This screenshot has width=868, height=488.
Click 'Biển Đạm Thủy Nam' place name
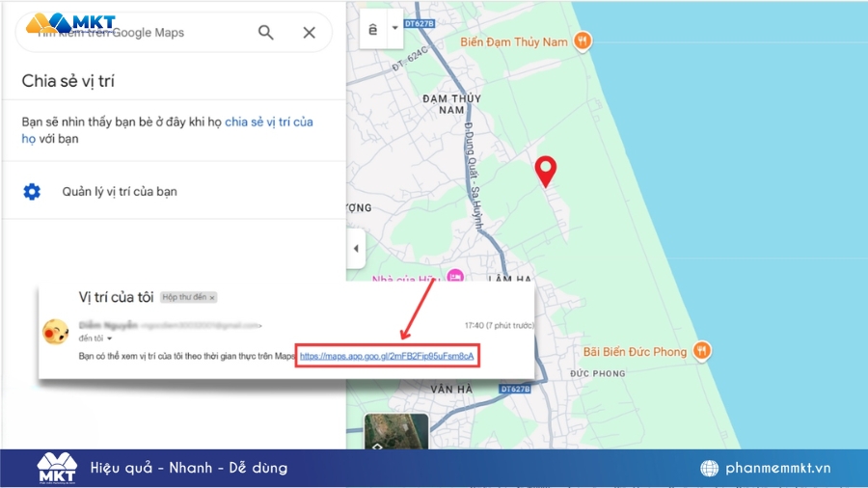[x=514, y=42]
